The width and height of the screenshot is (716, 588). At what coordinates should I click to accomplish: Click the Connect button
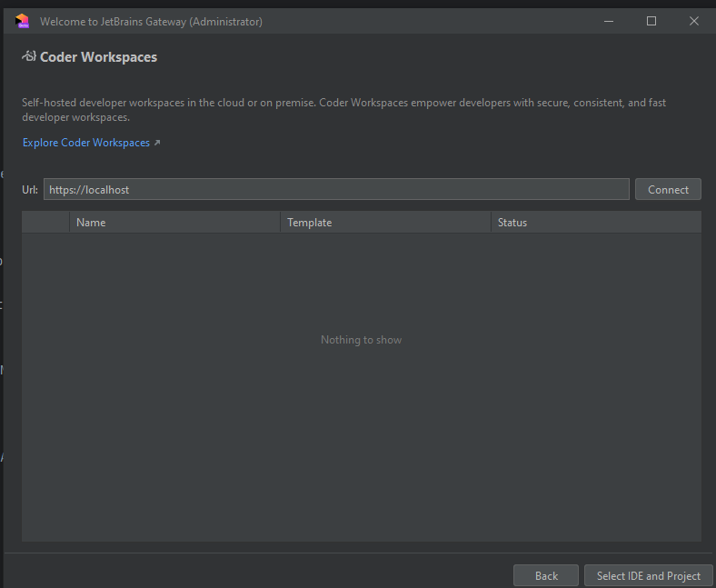pyautogui.click(x=668, y=189)
